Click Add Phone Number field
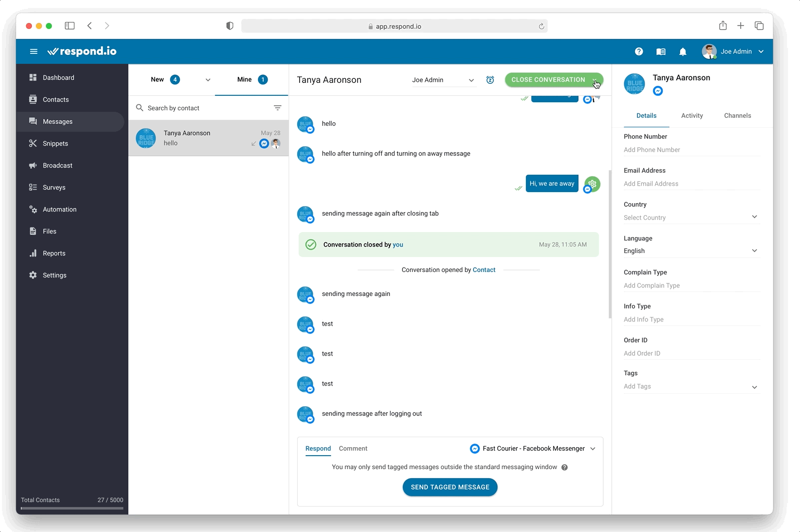 click(x=692, y=150)
